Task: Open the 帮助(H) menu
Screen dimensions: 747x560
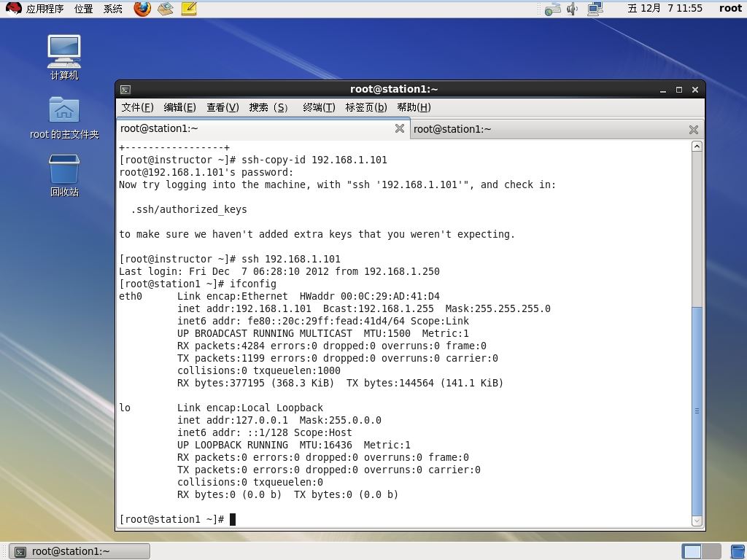Action: [x=414, y=107]
